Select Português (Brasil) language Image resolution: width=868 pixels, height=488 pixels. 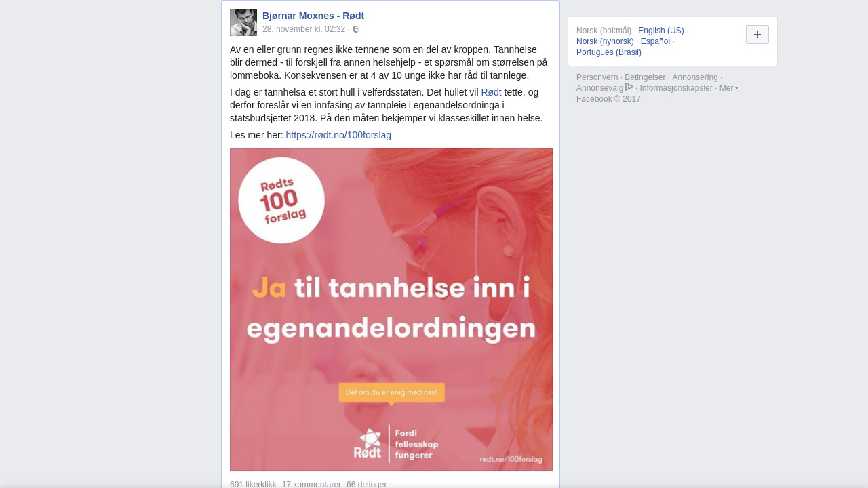pyautogui.click(x=609, y=52)
